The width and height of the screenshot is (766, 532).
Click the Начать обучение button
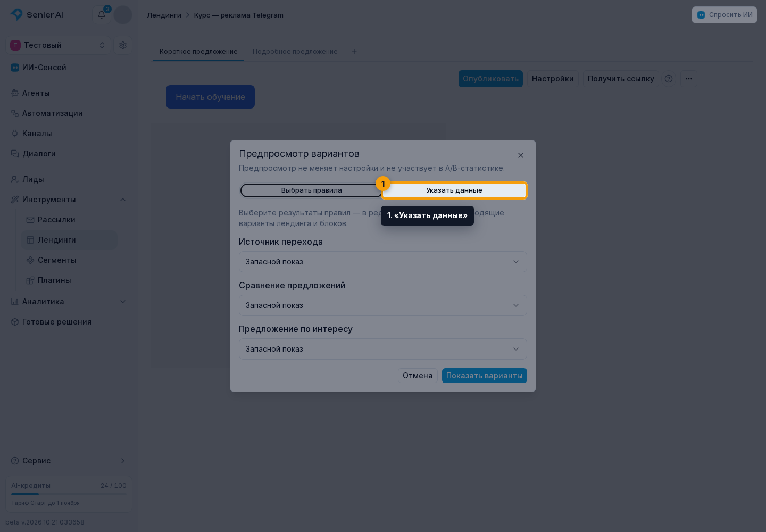click(x=210, y=97)
